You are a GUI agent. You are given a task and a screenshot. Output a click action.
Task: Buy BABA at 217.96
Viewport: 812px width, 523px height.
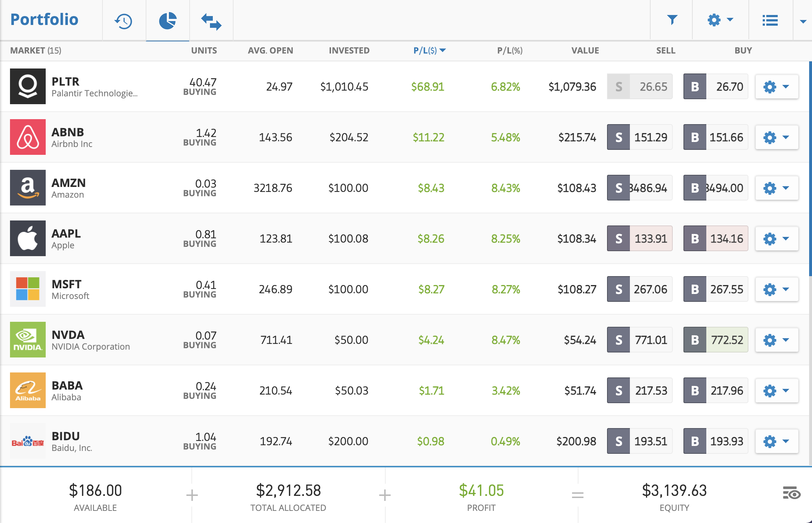click(x=716, y=390)
